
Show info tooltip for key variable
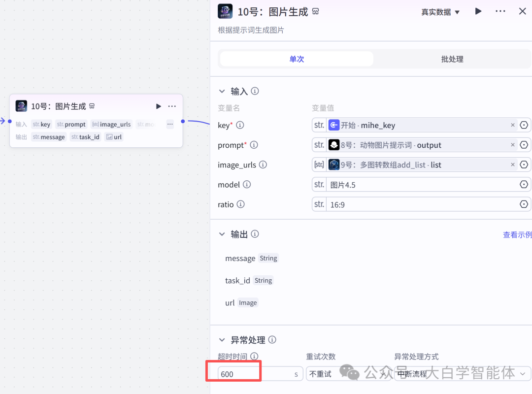pos(240,125)
